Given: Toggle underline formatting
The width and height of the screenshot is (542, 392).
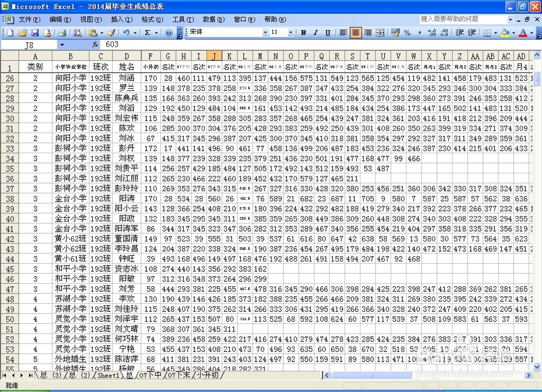Looking at the screenshot, I should point(327,32).
